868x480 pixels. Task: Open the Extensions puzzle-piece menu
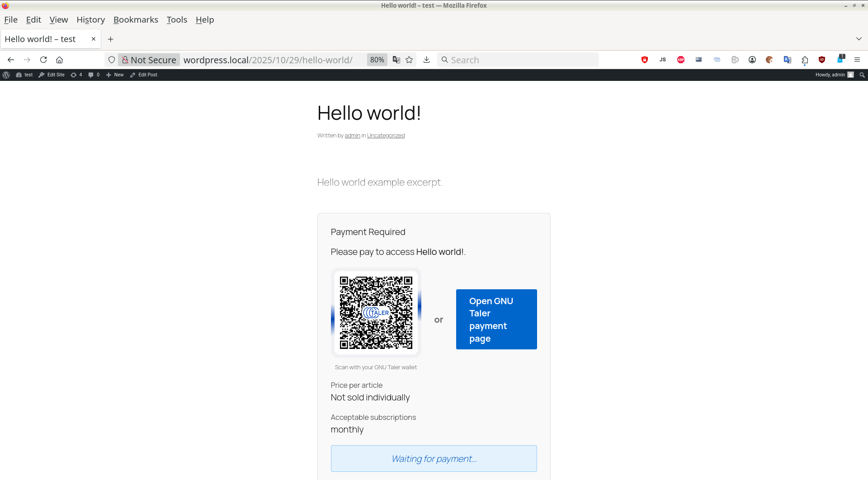805,60
